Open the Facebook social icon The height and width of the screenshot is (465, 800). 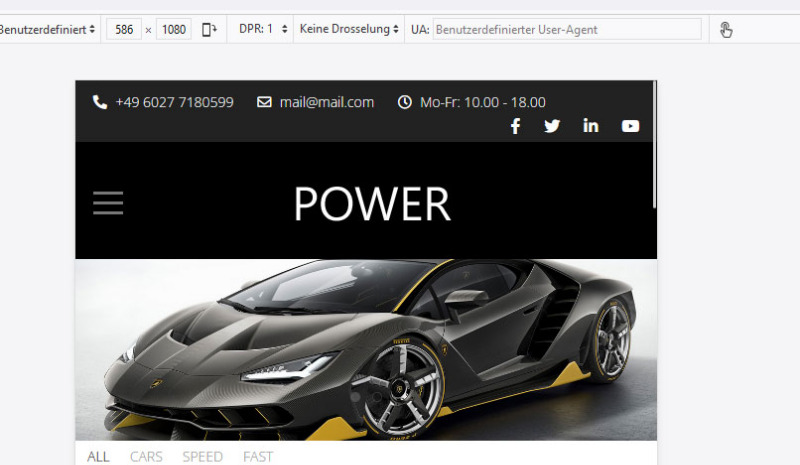[x=515, y=126]
